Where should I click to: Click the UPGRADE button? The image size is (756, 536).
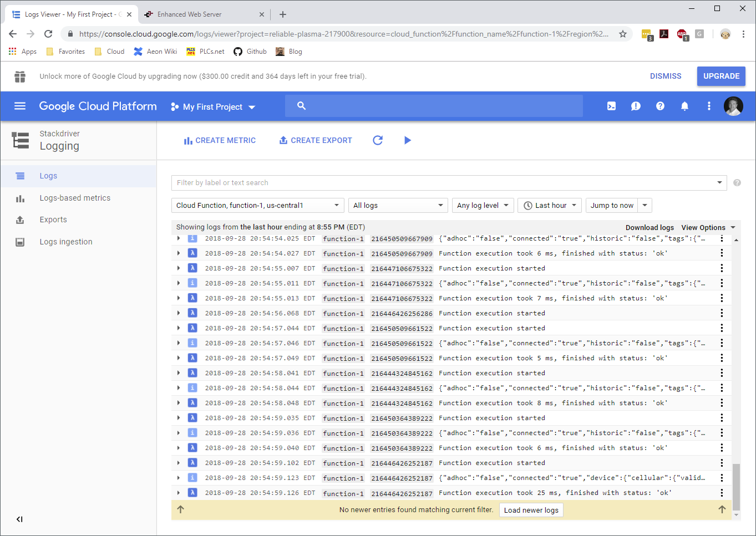721,76
